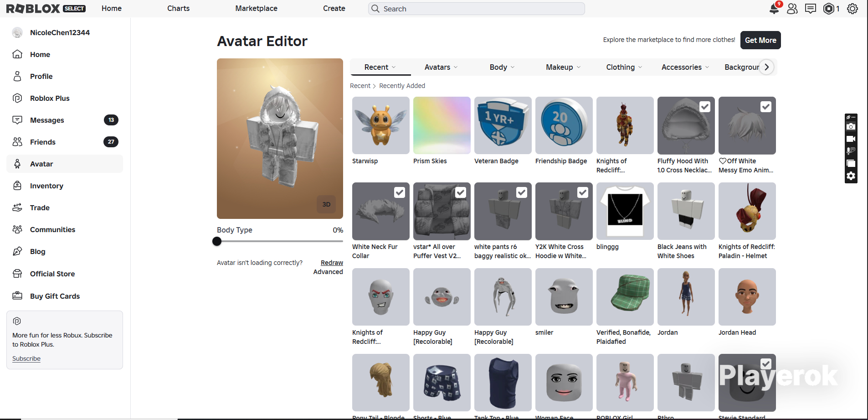Open the notifications bell icon
Screen dimensions: 868x420
pos(774,9)
